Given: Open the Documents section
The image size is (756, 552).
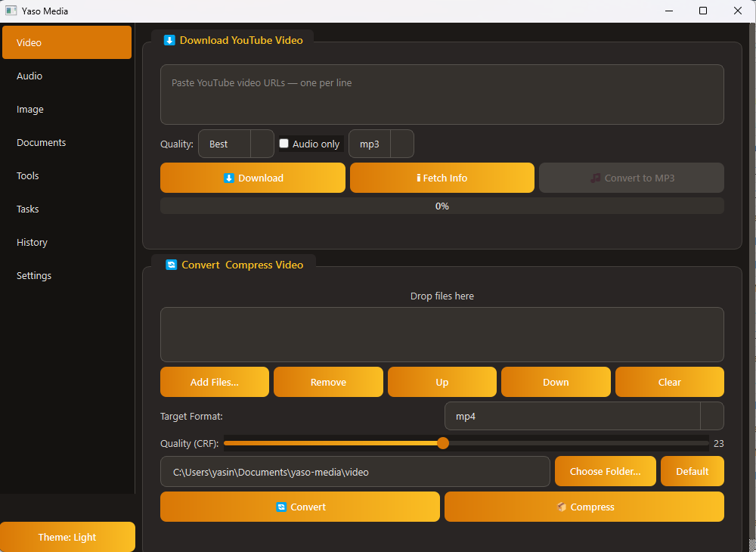Looking at the screenshot, I should [67, 142].
